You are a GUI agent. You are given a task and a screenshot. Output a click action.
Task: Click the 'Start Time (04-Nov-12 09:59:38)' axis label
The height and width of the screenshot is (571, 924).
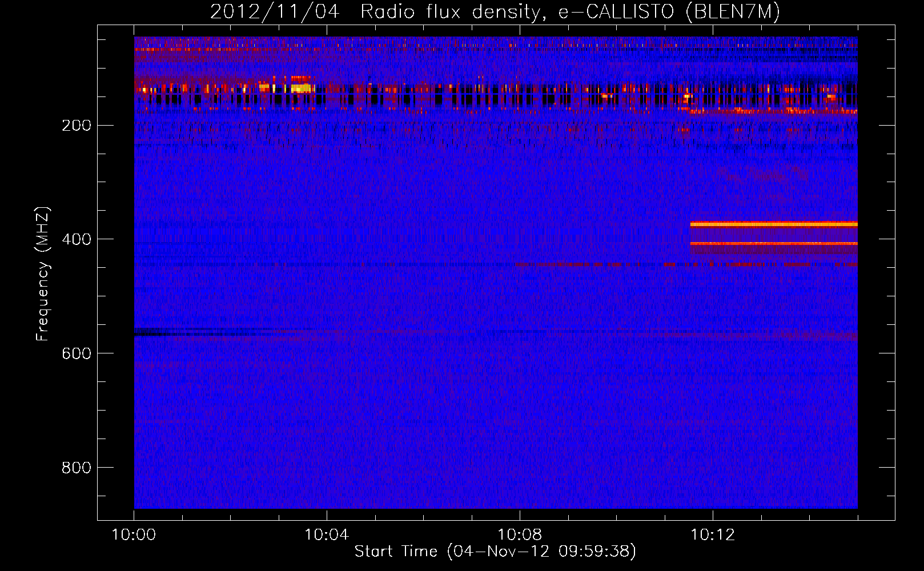495,552
